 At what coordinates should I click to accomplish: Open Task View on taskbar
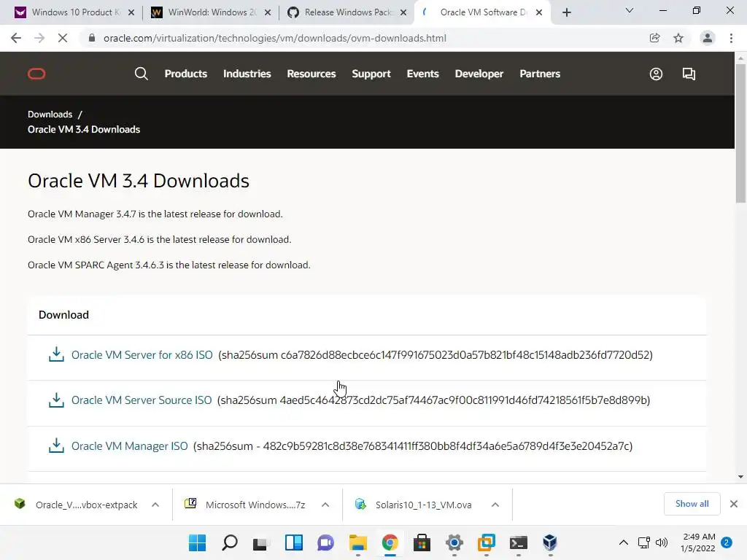tap(260, 542)
